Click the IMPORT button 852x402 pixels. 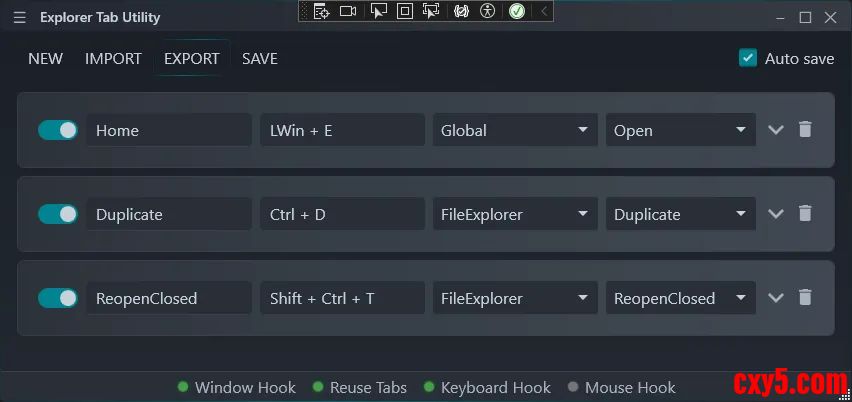113,59
